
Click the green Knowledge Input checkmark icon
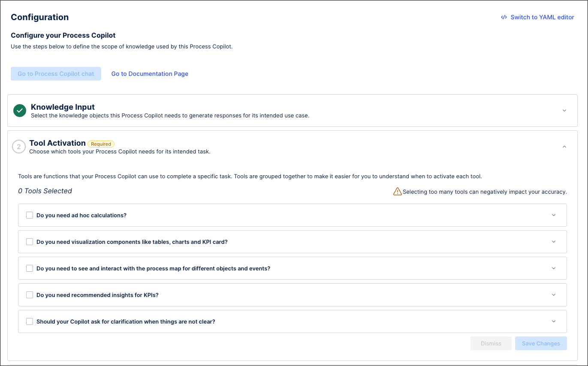tap(20, 111)
